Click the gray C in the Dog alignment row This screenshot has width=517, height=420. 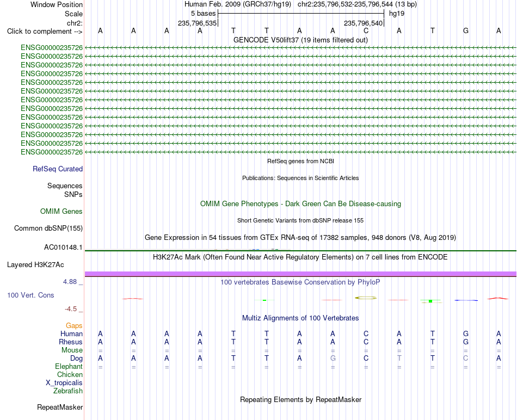(465, 358)
